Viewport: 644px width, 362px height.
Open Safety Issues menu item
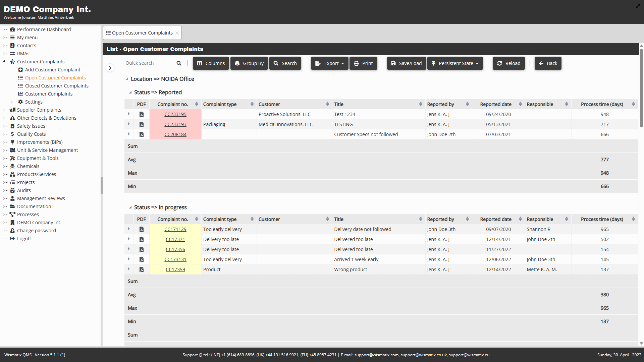(31, 126)
